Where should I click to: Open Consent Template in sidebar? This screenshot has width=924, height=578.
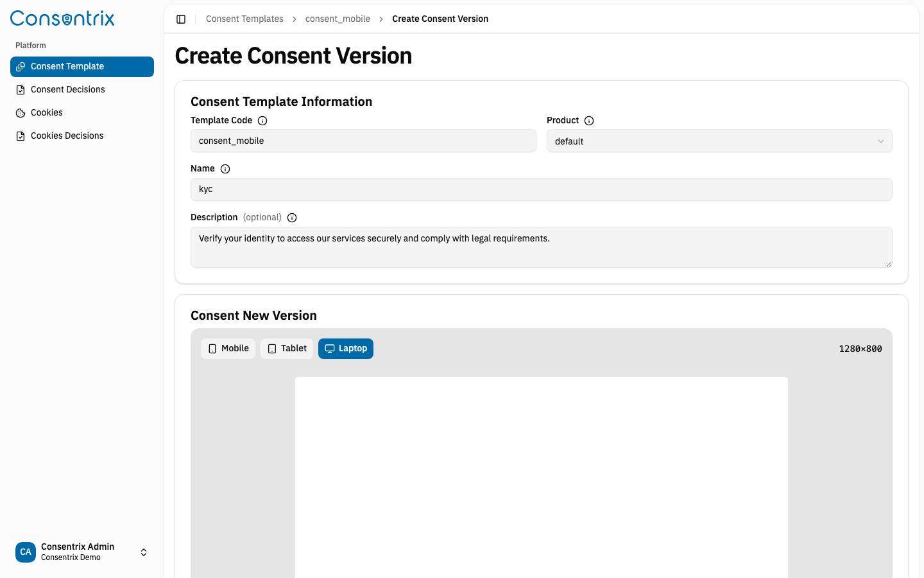[82, 67]
